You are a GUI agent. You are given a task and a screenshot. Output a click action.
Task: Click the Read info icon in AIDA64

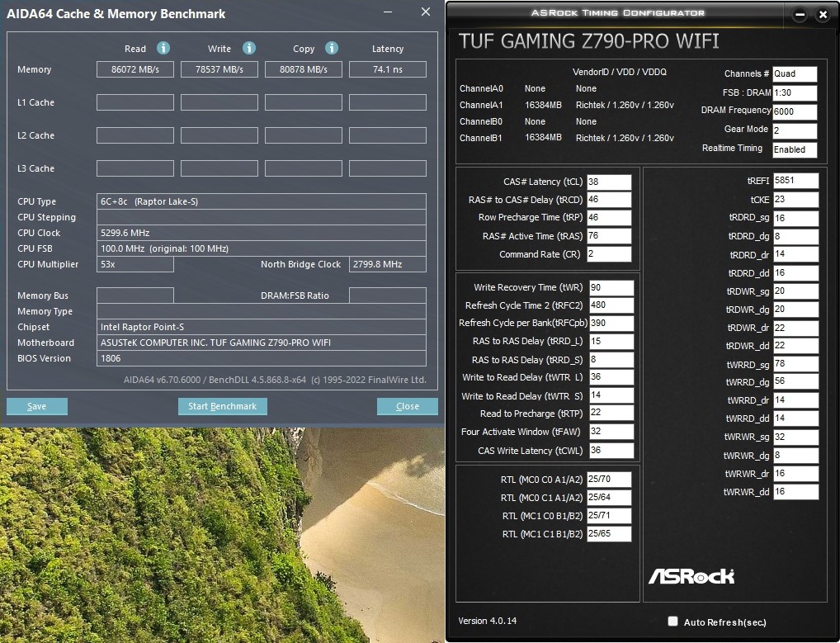tap(163, 48)
